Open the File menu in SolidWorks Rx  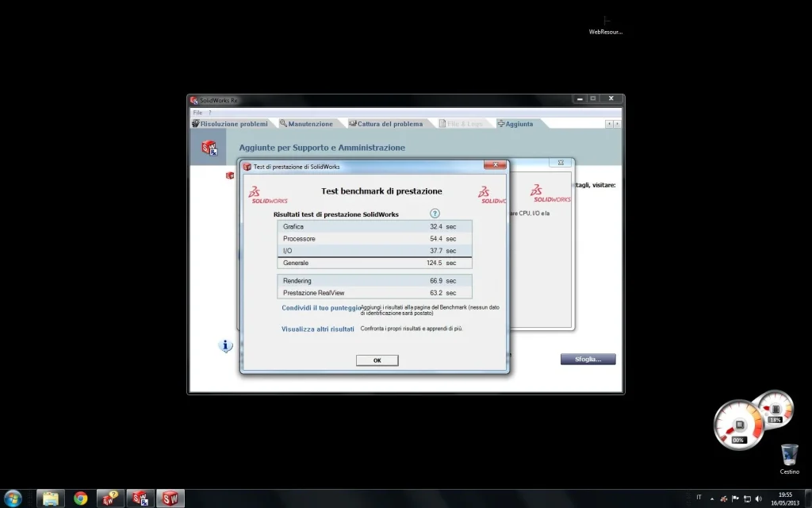(197, 113)
